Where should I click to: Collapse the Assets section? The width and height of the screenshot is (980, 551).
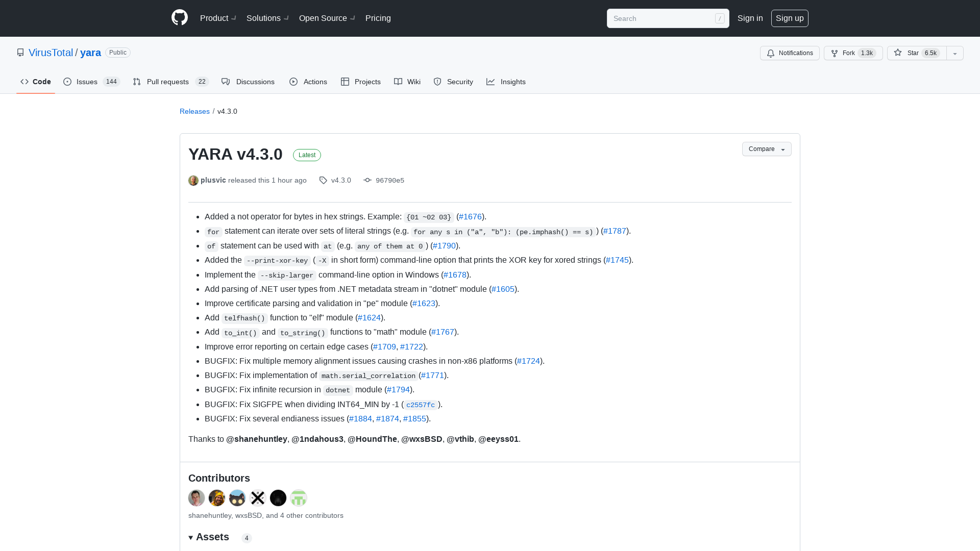click(209, 537)
